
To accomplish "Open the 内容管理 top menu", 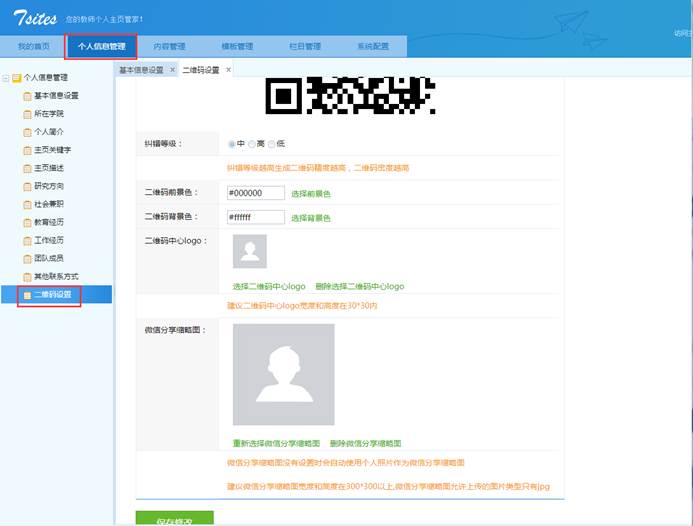I will 169,46.
